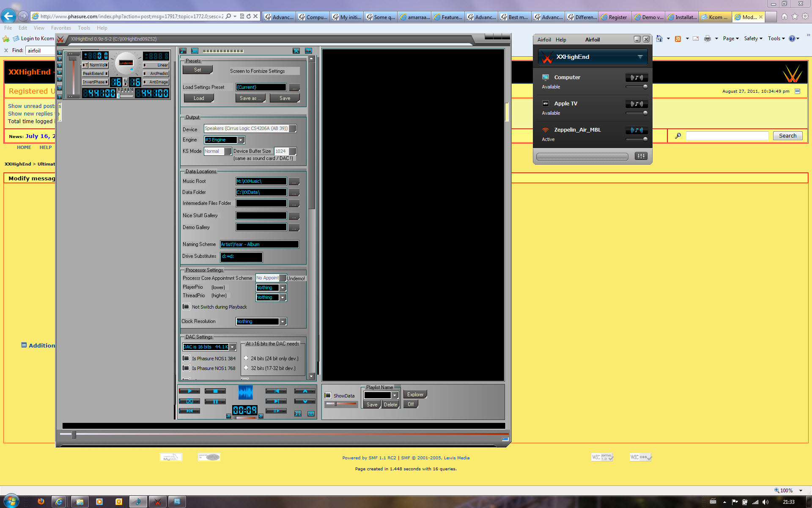
Task: Click the Stop button in XXHighEnd transport
Action: coord(215,391)
